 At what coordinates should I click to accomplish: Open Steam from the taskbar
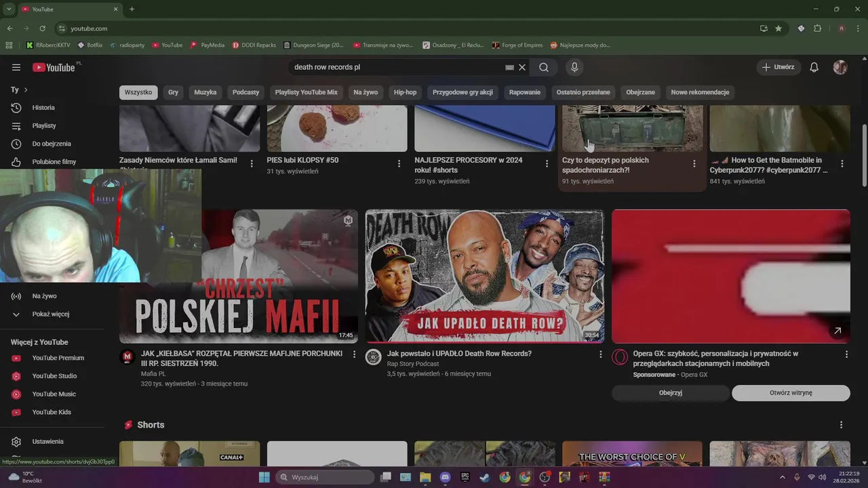(485, 477)
